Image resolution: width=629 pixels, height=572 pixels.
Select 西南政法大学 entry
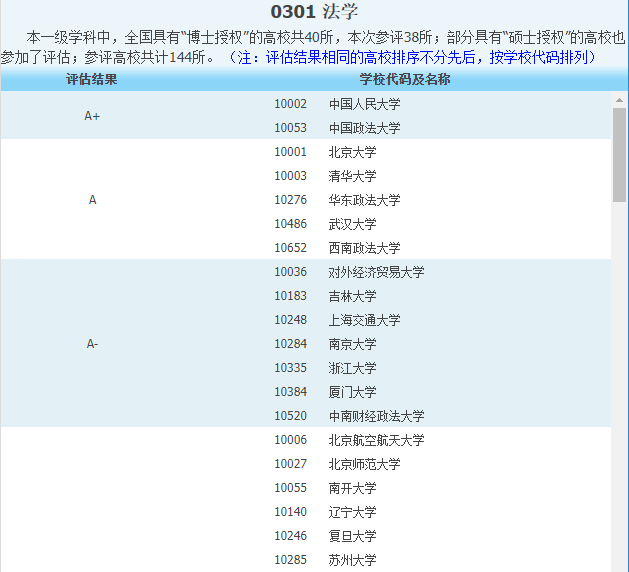pos(365,248)
